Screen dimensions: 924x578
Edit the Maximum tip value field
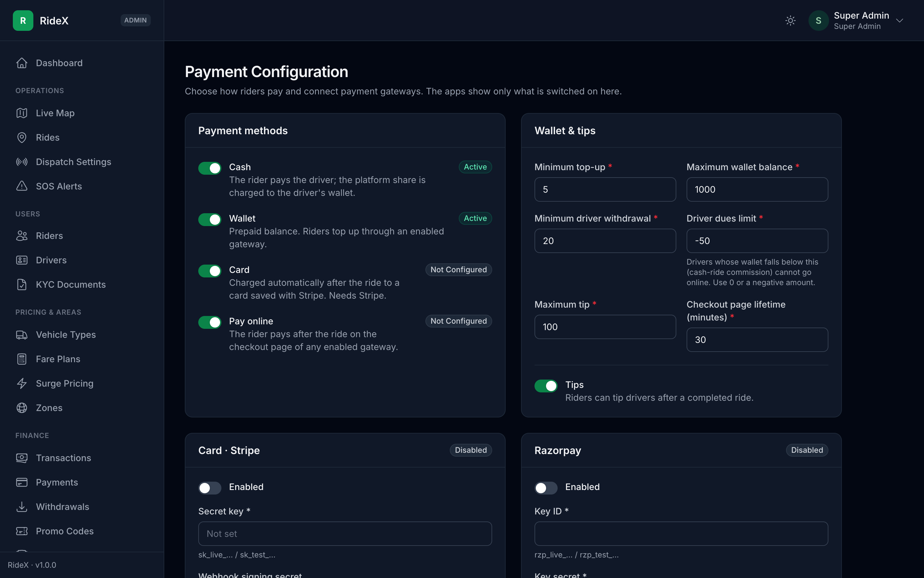pyautogui.click(x=605, y=327)
